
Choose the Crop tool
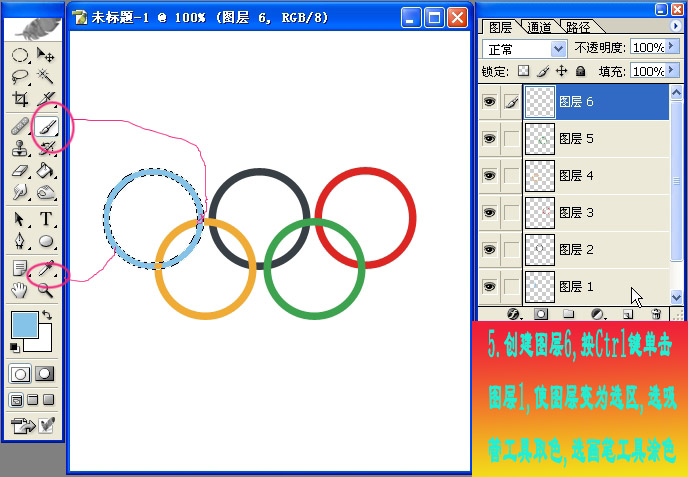[20, 99]
